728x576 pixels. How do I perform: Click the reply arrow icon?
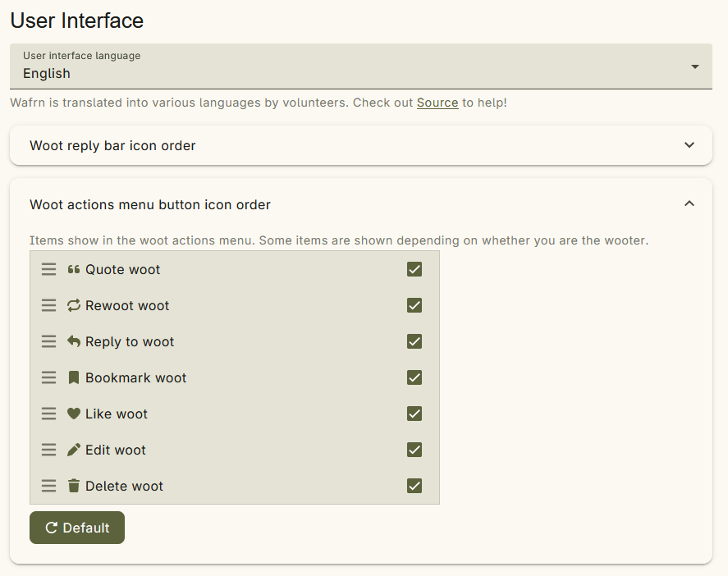click(x=73, y=341)
